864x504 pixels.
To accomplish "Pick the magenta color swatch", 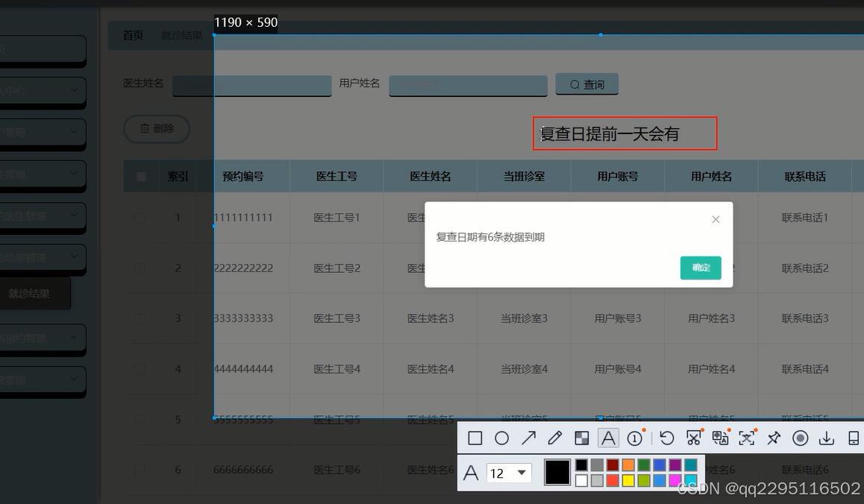I will 675,480.
